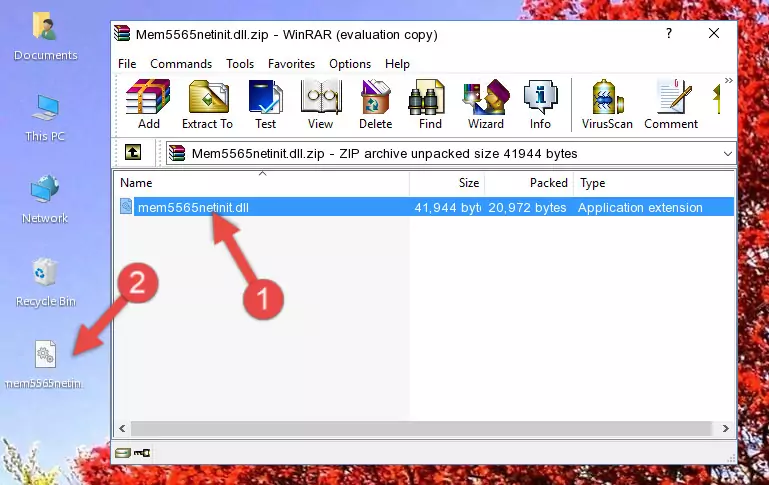The width and height of the screenshot is (769, 485).
Task: Expand the toolbar overflow chevron
Action: coord(728,80)
